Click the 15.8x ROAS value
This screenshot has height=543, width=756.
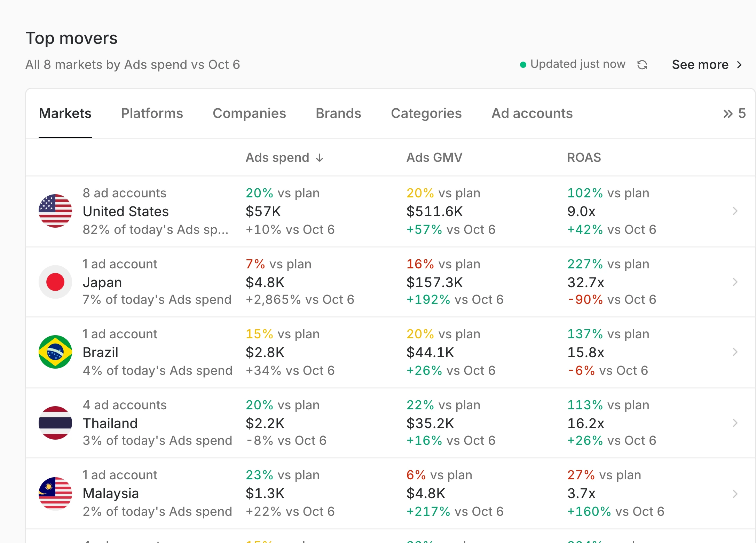(585, 352)
